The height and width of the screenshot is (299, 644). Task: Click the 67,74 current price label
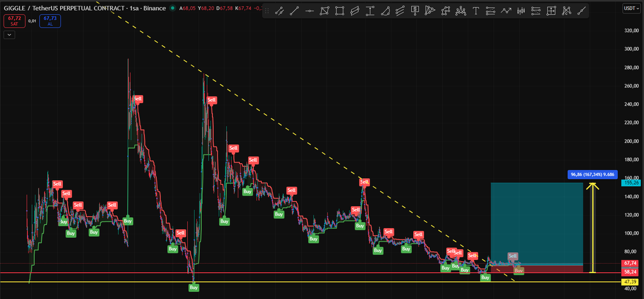point(631,263)
